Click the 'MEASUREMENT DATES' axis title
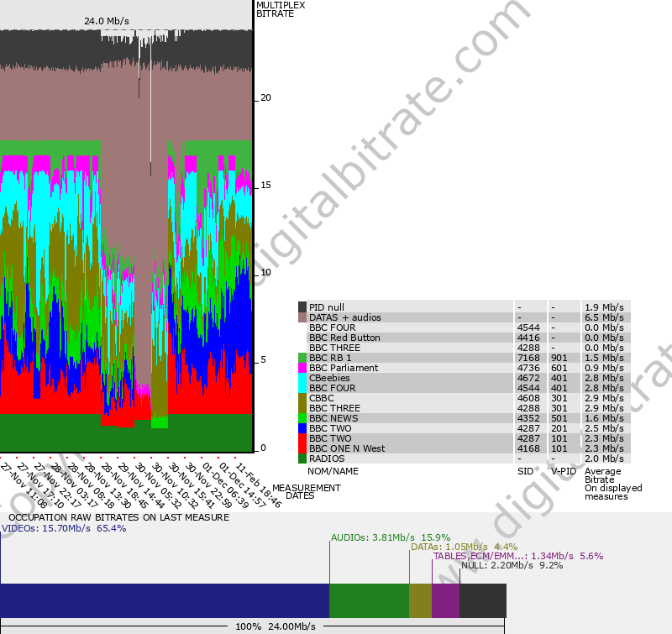The image size is (672, 634). [x=307, y=492]
